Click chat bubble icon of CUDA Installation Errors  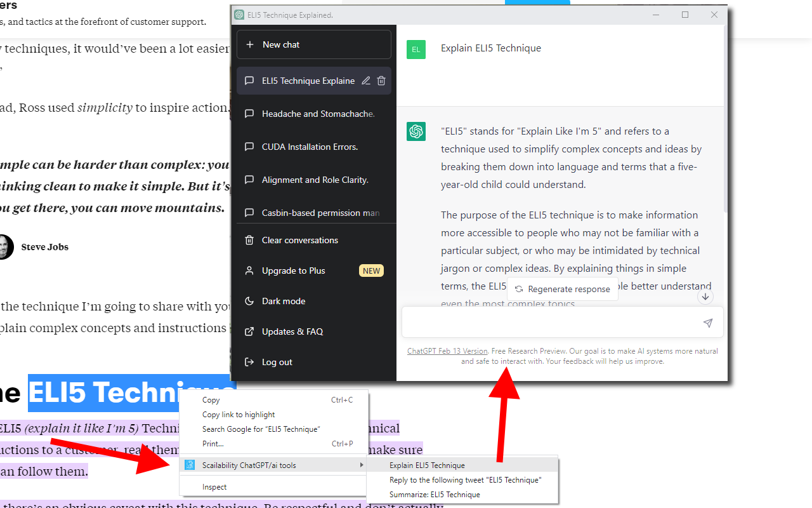pos(249,147)
